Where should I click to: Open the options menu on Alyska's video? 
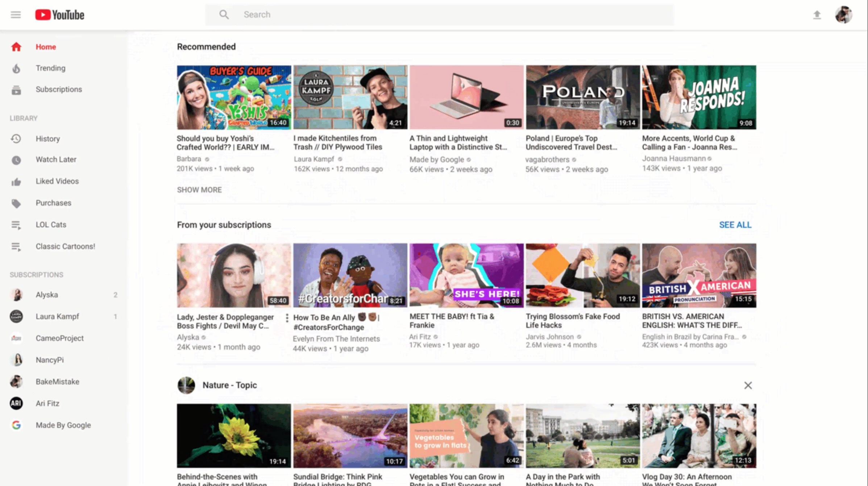point(287,318)
